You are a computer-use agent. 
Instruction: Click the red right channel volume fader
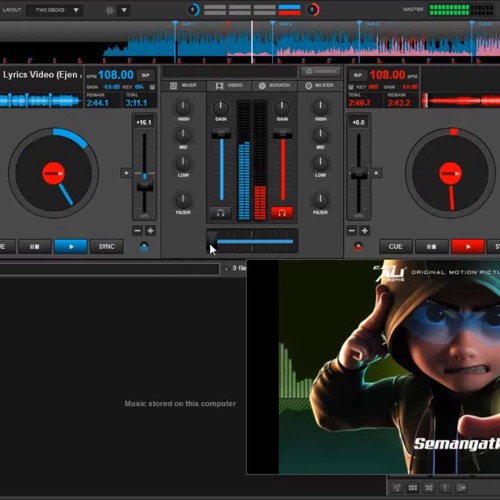[283, 134]
